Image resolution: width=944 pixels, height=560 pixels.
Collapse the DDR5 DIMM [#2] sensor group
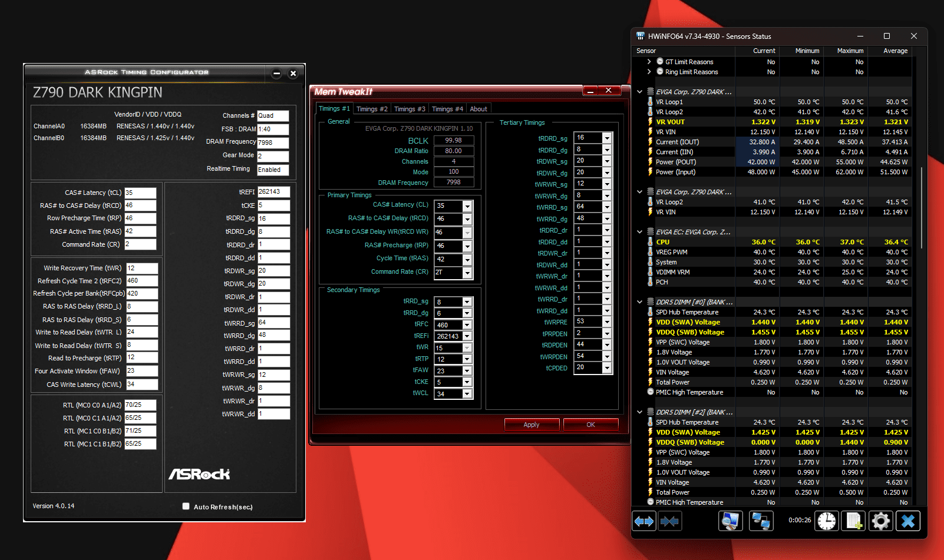point(640,412)
